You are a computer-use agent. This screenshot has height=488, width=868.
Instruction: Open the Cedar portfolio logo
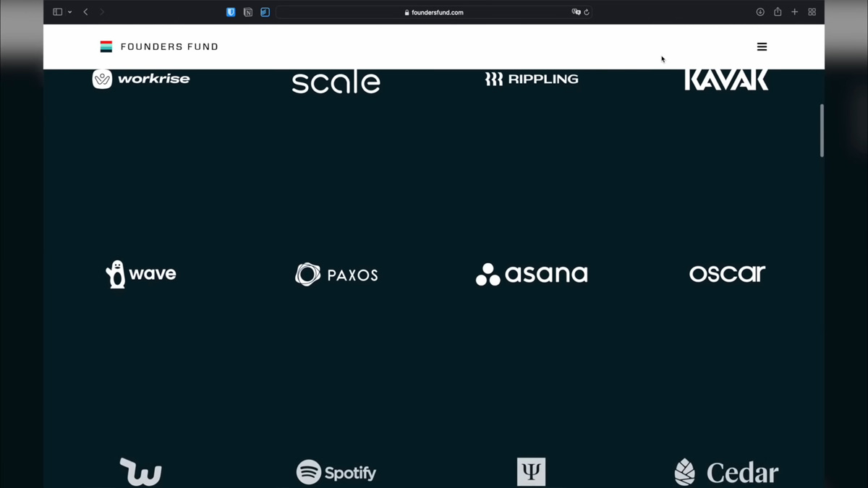(726, 472)
